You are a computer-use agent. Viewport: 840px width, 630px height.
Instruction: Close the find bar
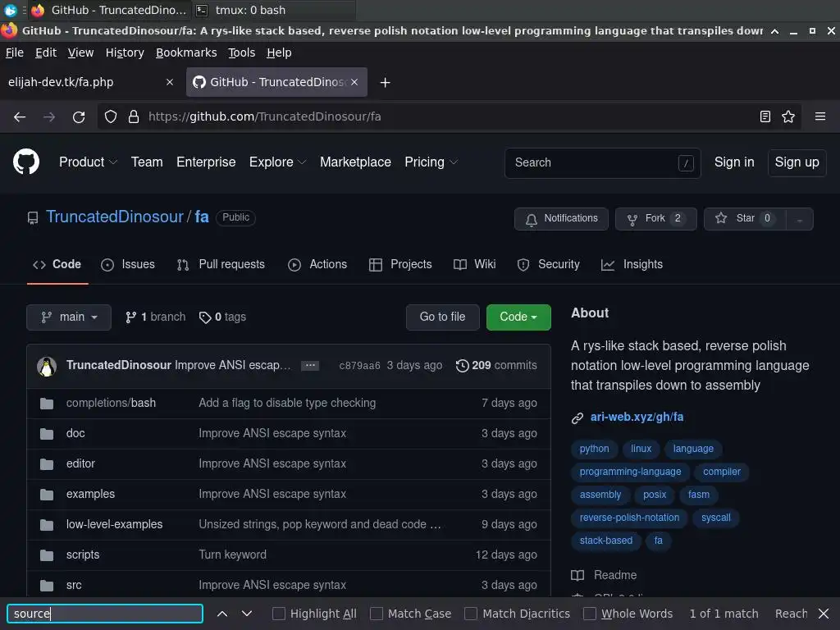[x=824, y=614]
